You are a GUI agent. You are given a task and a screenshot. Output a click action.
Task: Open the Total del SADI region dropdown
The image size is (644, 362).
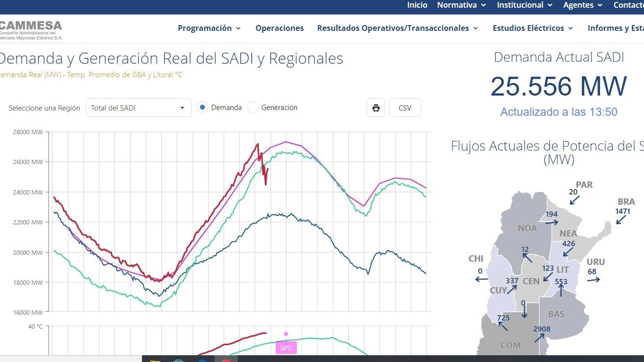139,108
